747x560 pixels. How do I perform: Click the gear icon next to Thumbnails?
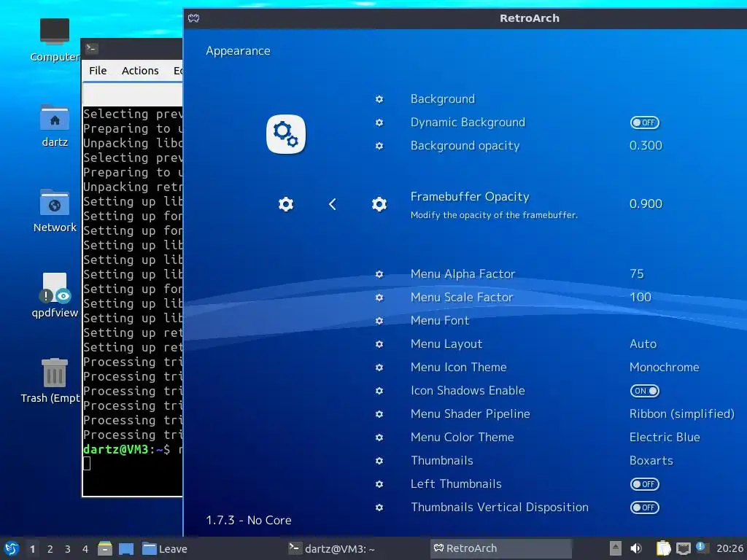tap(379, 461)
